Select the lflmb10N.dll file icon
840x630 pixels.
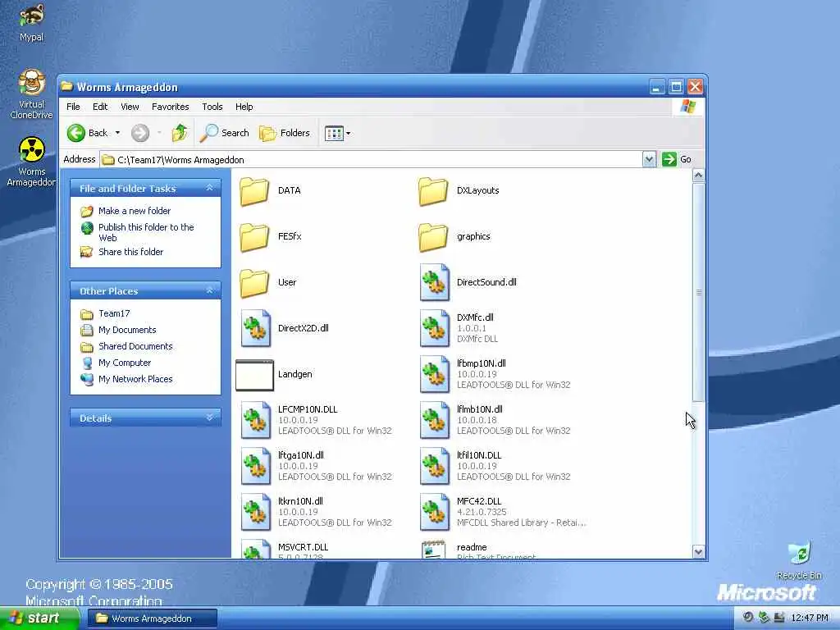[435, 421]
